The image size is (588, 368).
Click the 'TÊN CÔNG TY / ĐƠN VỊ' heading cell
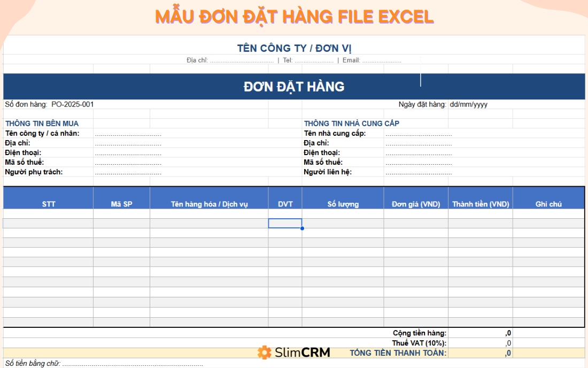[x=294, y=48]
